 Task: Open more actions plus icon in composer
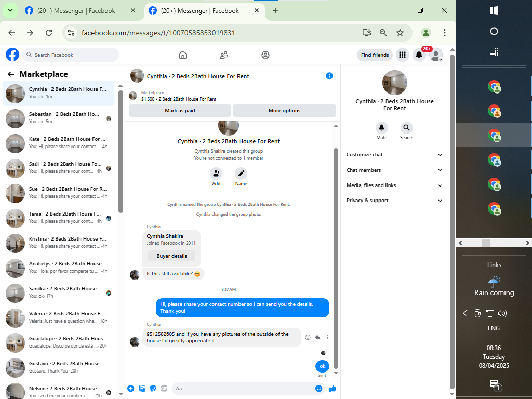tap(131, 389)
